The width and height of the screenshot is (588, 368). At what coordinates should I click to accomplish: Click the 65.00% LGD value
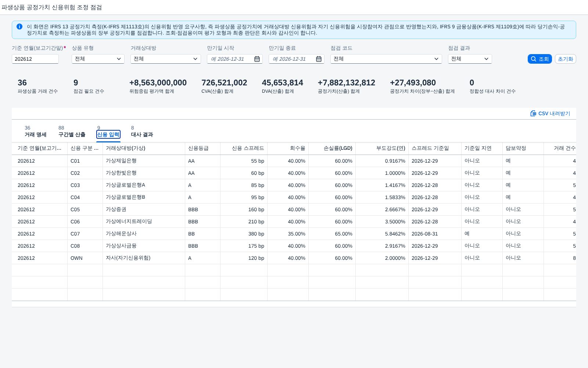point(344,234)
